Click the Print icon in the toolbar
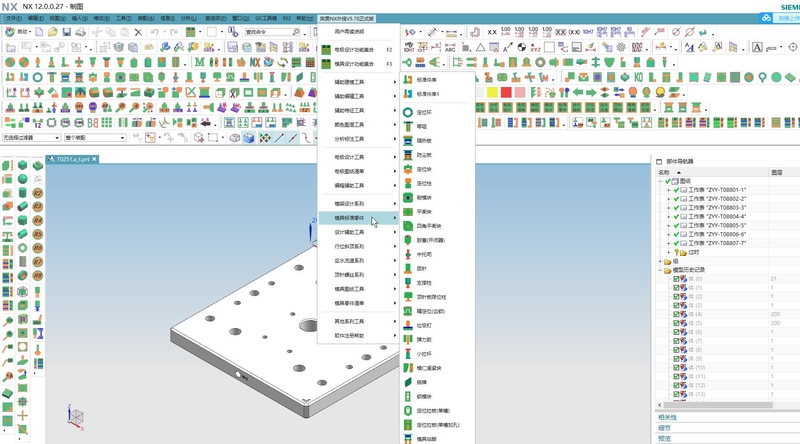800x444 pixels. click(x=80, y=32)
